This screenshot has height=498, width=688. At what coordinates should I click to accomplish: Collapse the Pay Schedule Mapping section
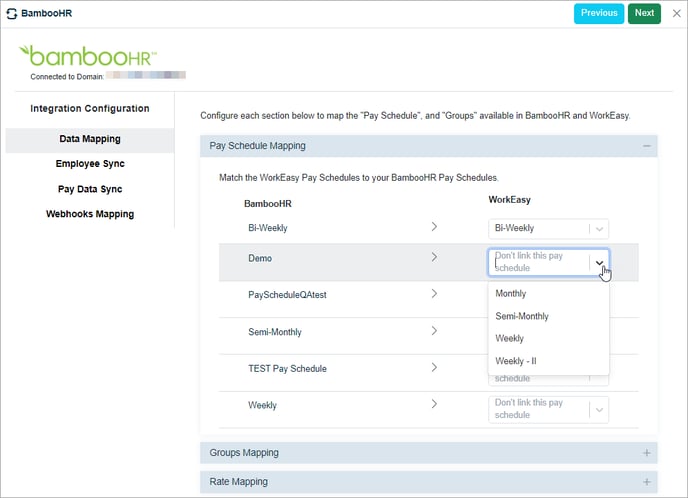click(x=647, y=146)
